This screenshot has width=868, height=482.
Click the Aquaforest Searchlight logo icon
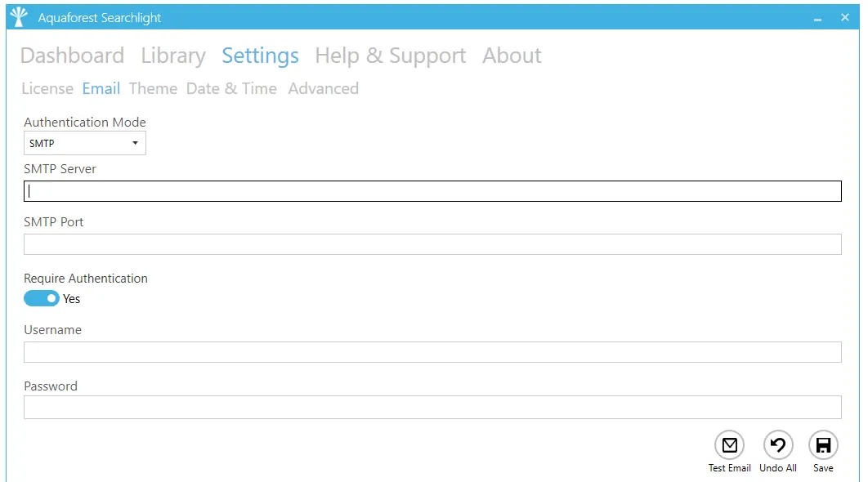point(19,17)
